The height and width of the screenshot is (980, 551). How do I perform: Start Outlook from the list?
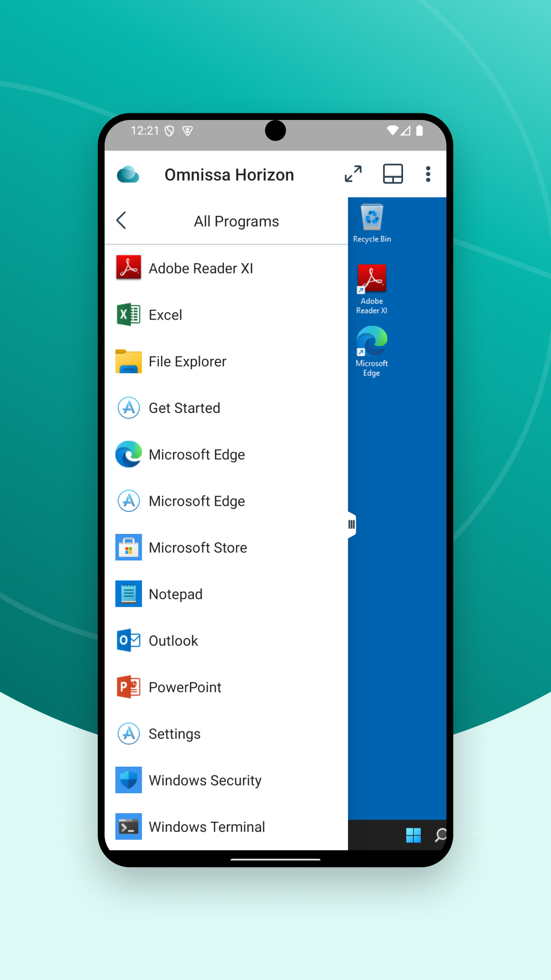pyautogui.click(x=173, y=641)
